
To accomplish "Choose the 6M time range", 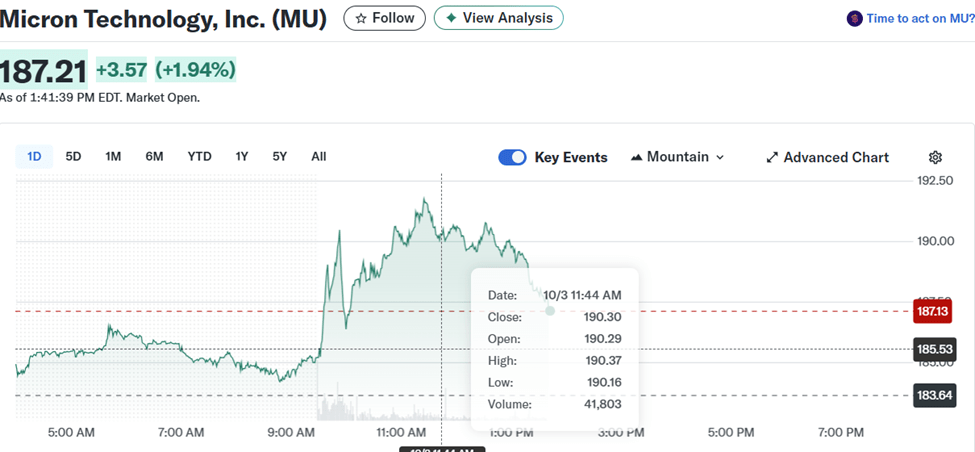I will (x=154, y=156).
